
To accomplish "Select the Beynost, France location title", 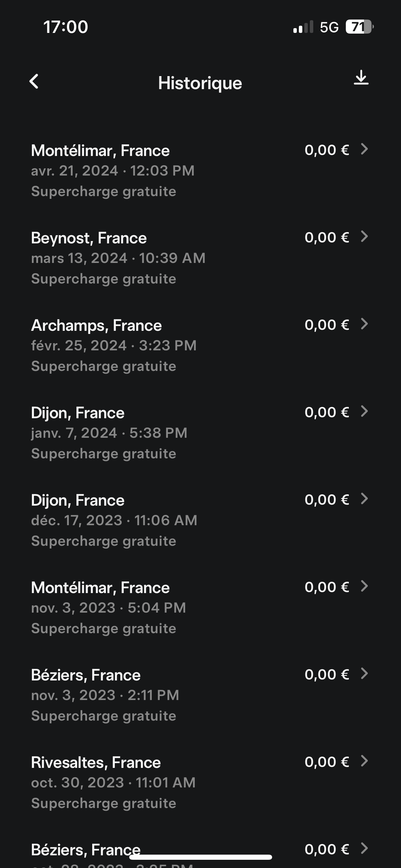I will click(x=89, y=238).
